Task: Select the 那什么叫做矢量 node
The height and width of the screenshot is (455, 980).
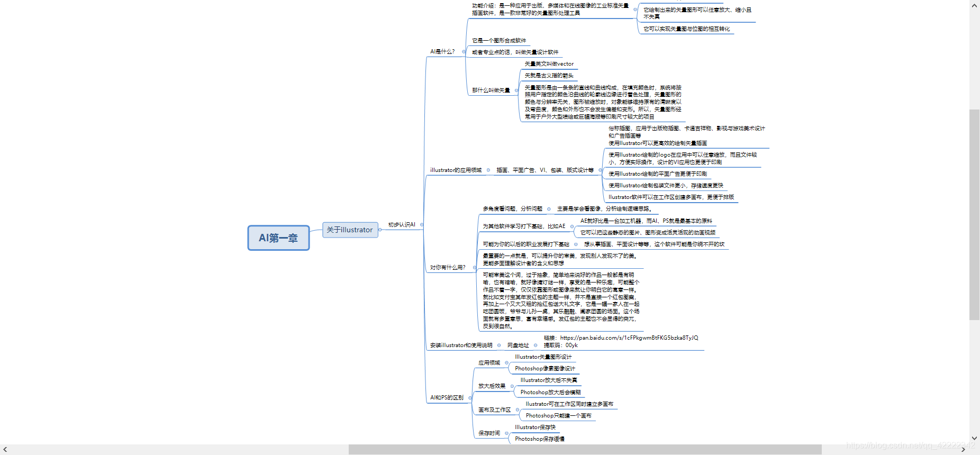Action: [491, 90]
